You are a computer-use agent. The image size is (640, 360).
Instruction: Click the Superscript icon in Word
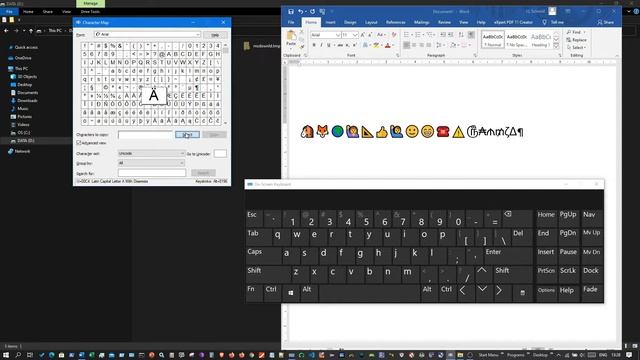(x=355, y=45)
